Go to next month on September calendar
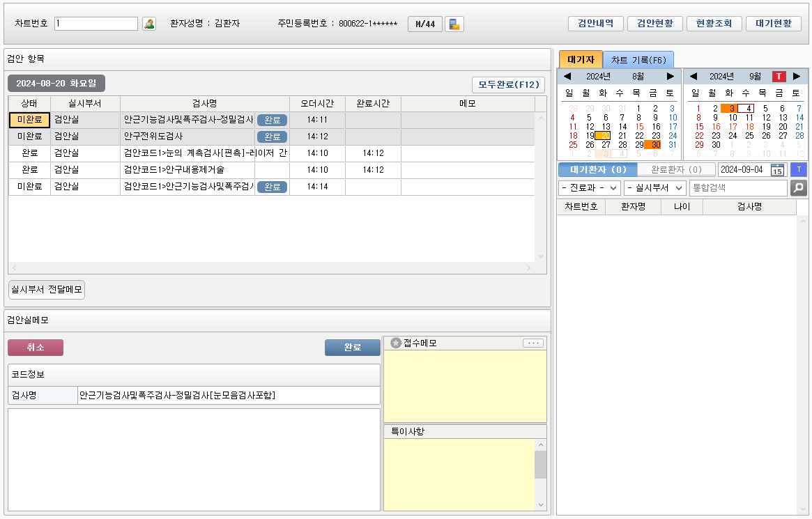This screenshot has height=519, width=812. click(797, 76)
